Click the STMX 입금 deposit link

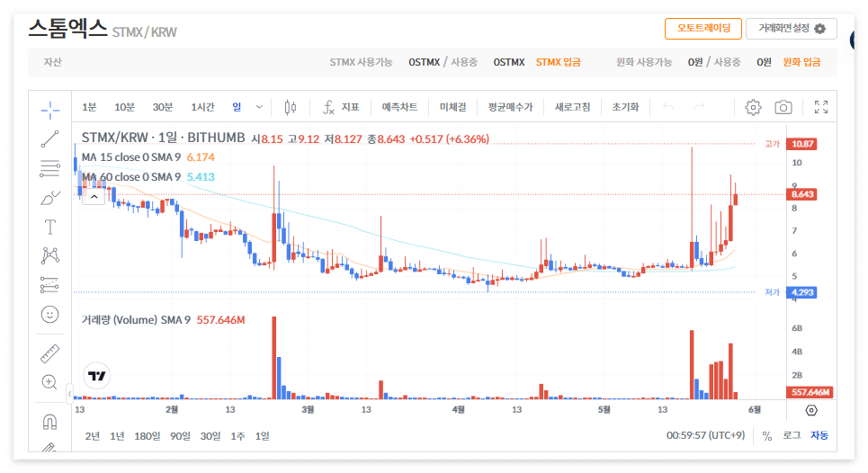[x=558, y=62]
